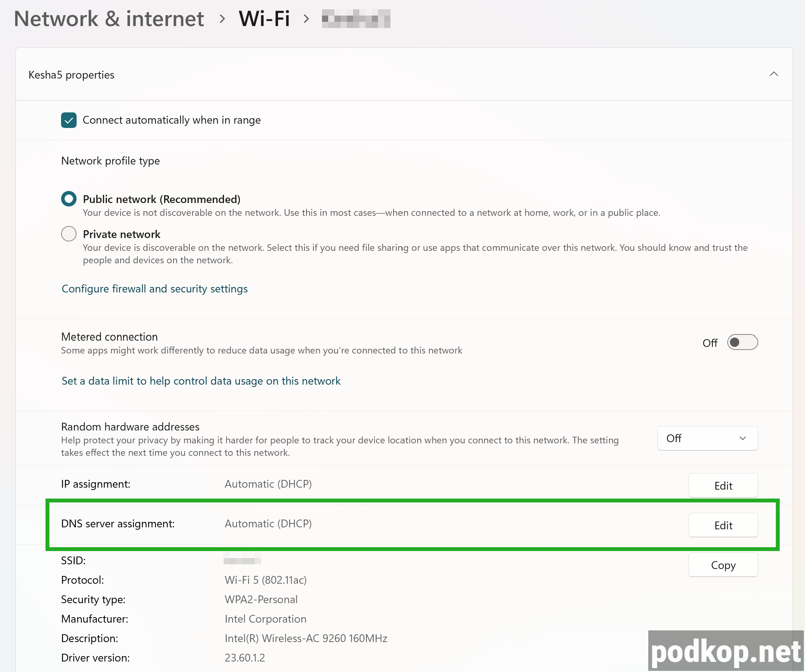Click Edit button for IP assignment

(x=723, y=485)
